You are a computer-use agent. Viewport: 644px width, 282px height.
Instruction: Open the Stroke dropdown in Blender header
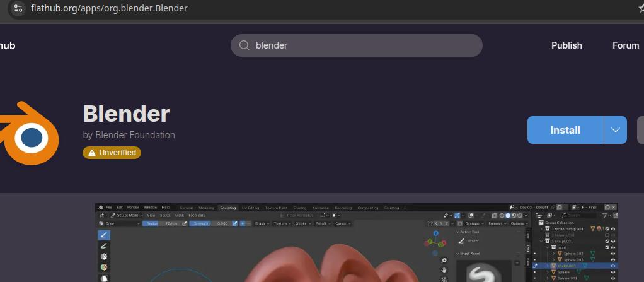click(303, 223)
